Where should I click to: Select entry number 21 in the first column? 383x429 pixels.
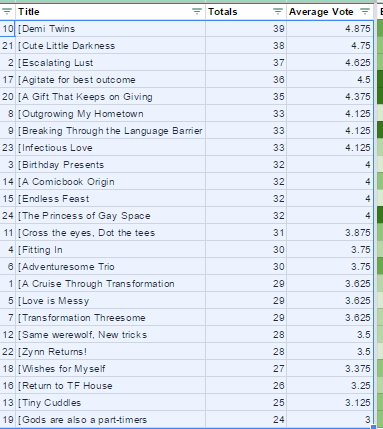coord(7,46)
